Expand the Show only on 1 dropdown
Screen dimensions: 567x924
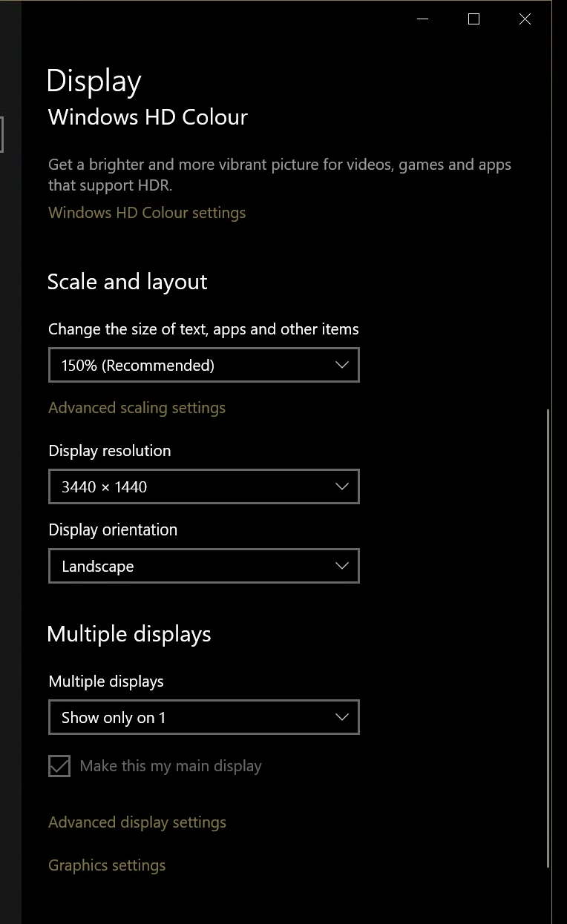204,717
